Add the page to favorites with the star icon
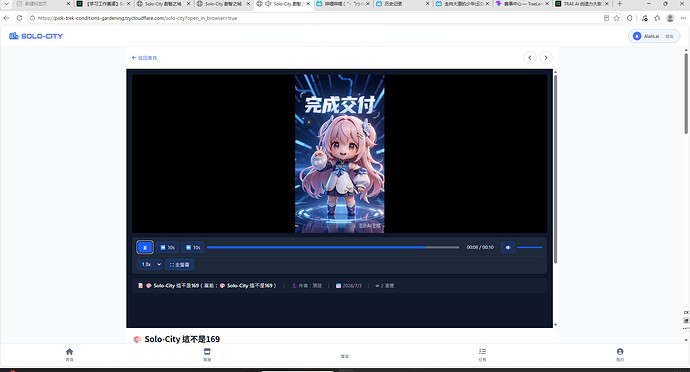The image size is (690, 372). coord(617,18)
